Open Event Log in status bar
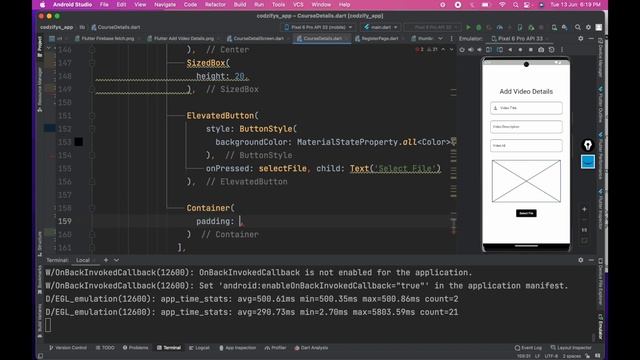The height and width of the screenshot is (360, 640). click(528, 348)
